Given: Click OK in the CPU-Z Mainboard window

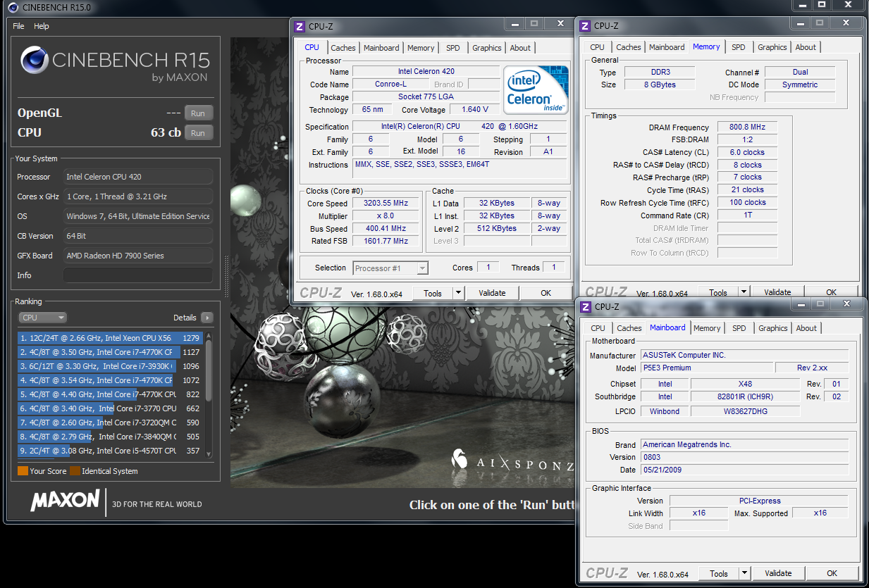Looking at the screenshot, I should (x=832, y=573).
